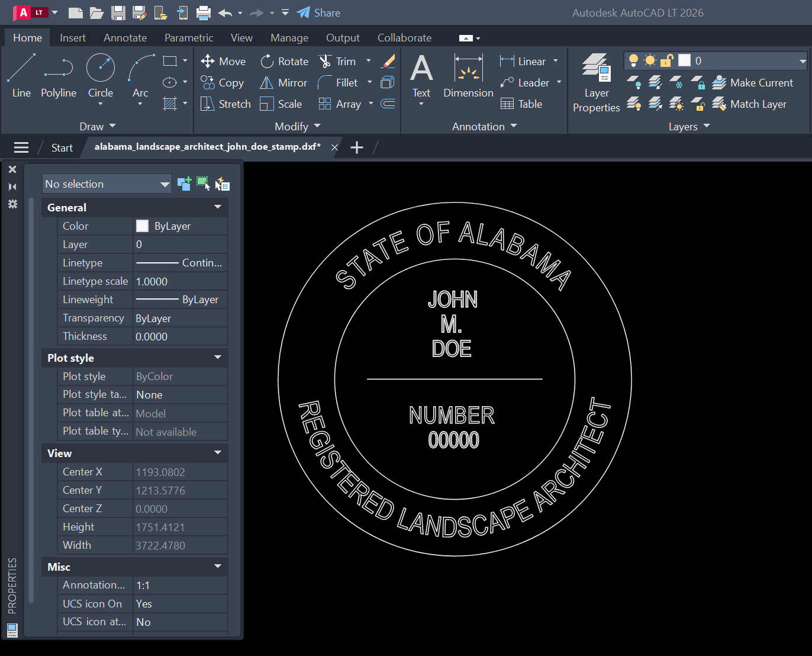
Task: Open a new drawing tab with plus
Action: [357, 147]
